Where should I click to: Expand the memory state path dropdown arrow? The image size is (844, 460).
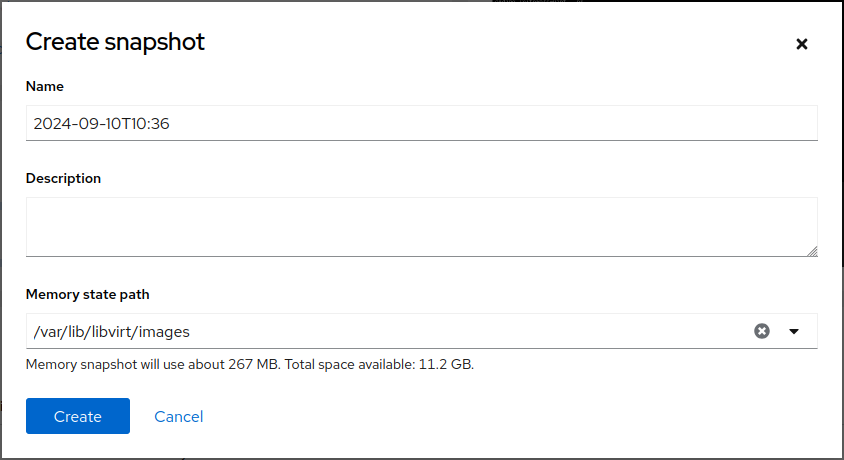794,331
